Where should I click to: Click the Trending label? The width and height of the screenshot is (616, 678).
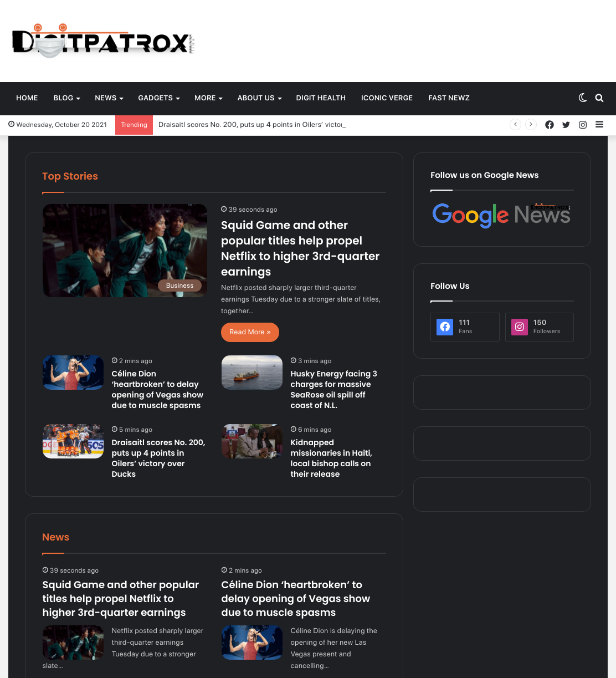tap(134, 125)
